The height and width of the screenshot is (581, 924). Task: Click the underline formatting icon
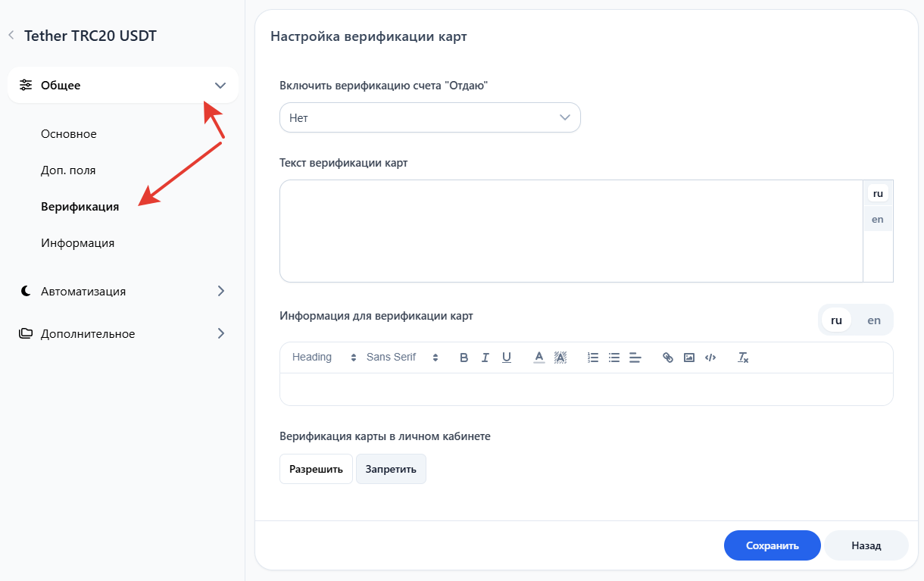(507, 358)
